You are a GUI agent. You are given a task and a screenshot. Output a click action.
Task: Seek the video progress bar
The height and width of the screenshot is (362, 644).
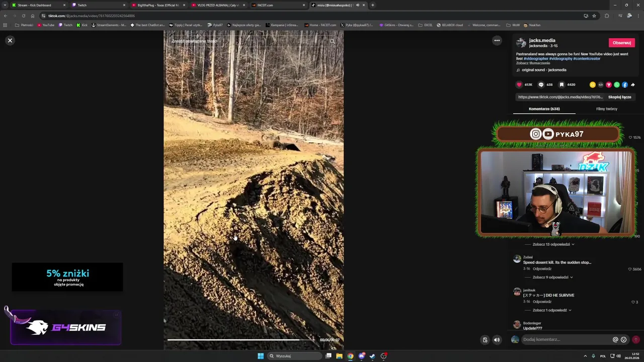pyautogui.click(x=241, y=340)
